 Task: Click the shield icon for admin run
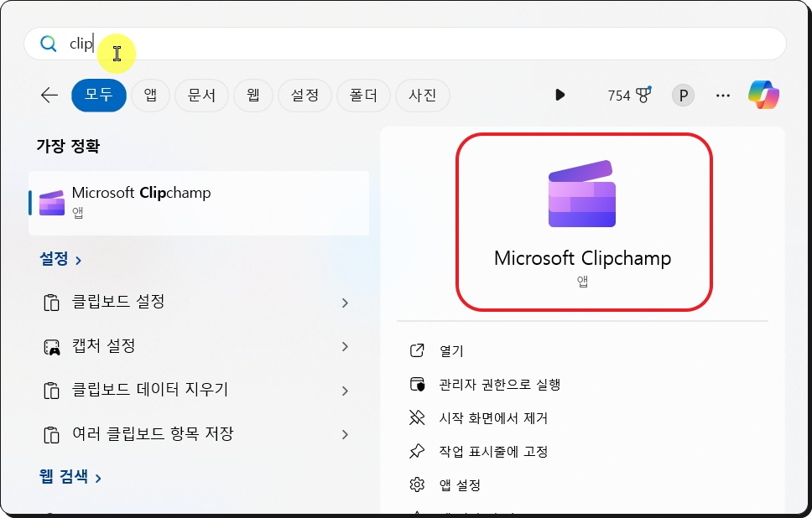[417, 384]
